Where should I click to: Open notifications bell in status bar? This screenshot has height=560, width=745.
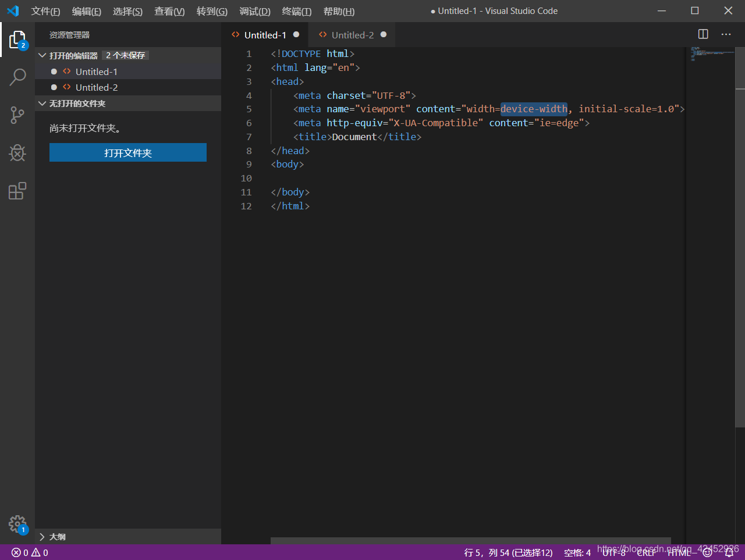[729, 552]
